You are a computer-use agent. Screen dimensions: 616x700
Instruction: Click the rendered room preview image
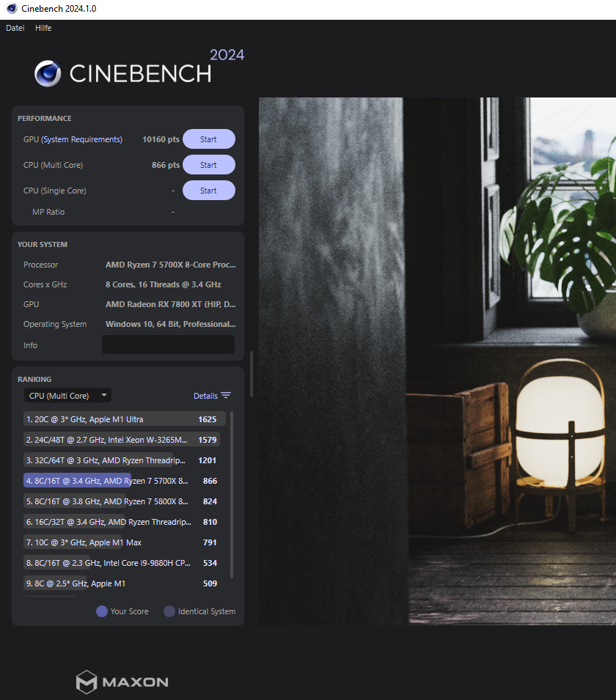pos(437,361)
